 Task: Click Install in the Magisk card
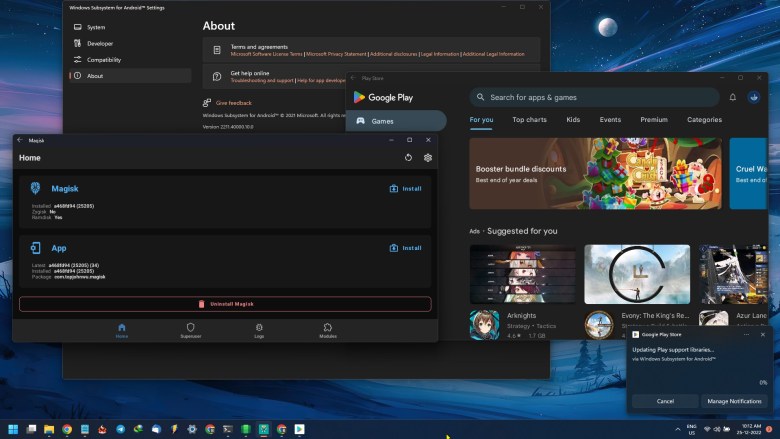click(x=405, y=188)
